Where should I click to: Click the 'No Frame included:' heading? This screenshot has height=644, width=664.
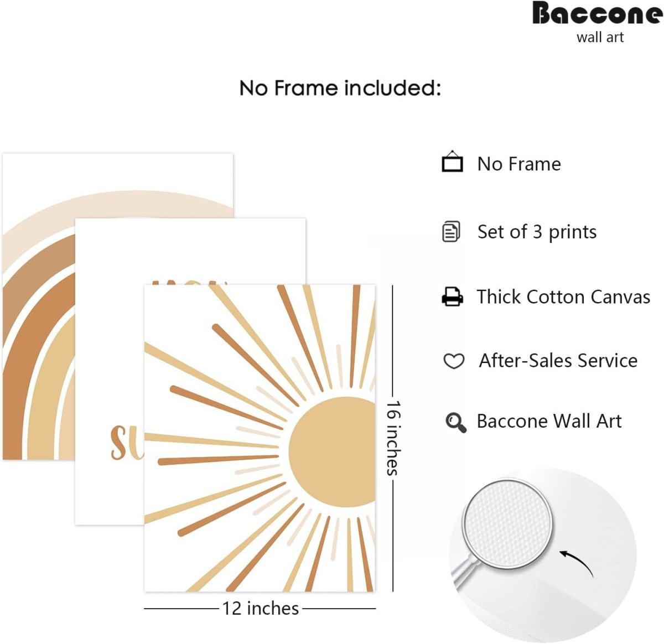pyautogui.click(x=340, y=88)
